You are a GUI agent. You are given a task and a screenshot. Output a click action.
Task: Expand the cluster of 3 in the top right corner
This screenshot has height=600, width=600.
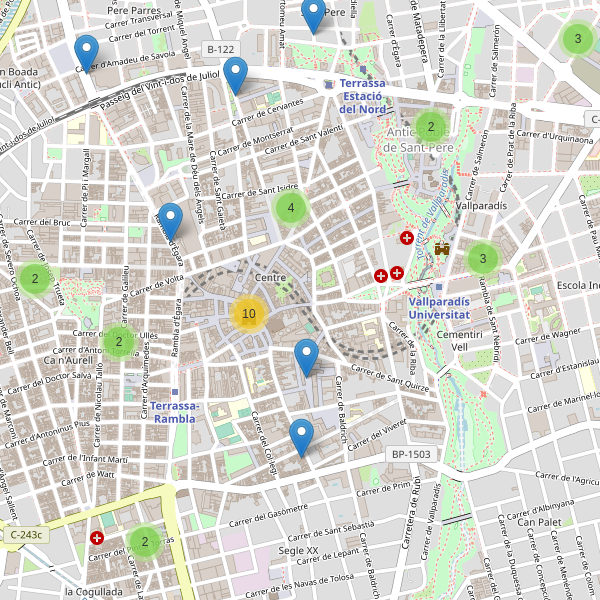pyautogui.click(x=578, y=38)
